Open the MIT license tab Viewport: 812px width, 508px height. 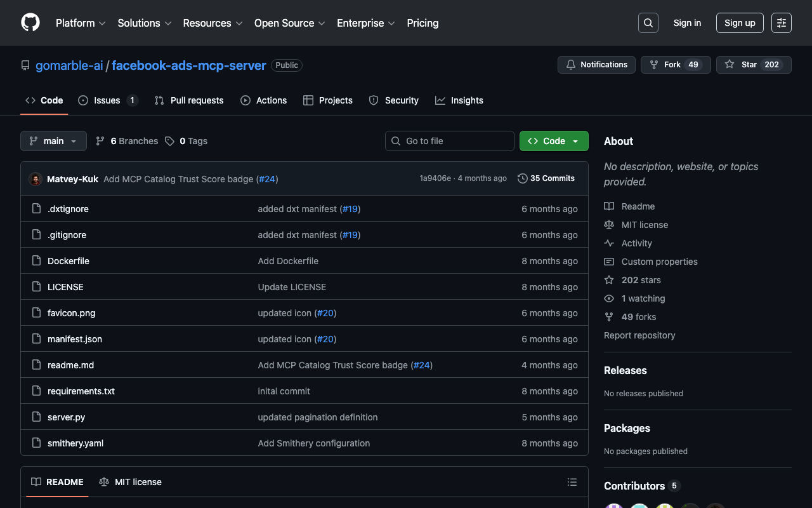coord(131,482)
